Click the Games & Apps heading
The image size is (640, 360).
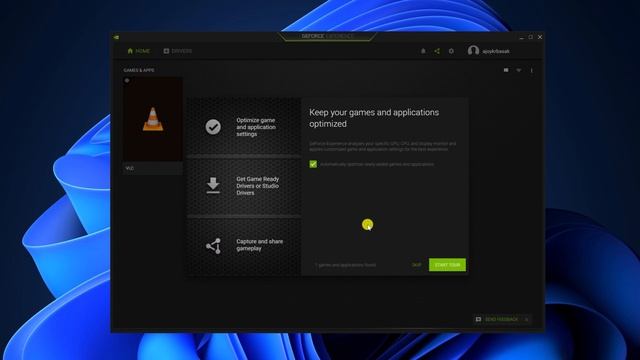pyautogui.click(x=139, y=70)
